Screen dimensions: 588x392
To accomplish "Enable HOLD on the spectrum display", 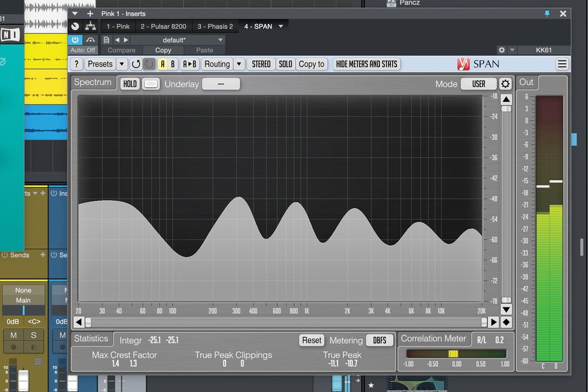I will coord(129,84).
